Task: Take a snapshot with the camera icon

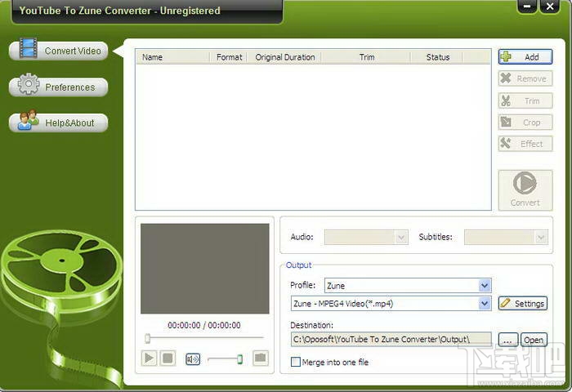Action: click(261, 358)
